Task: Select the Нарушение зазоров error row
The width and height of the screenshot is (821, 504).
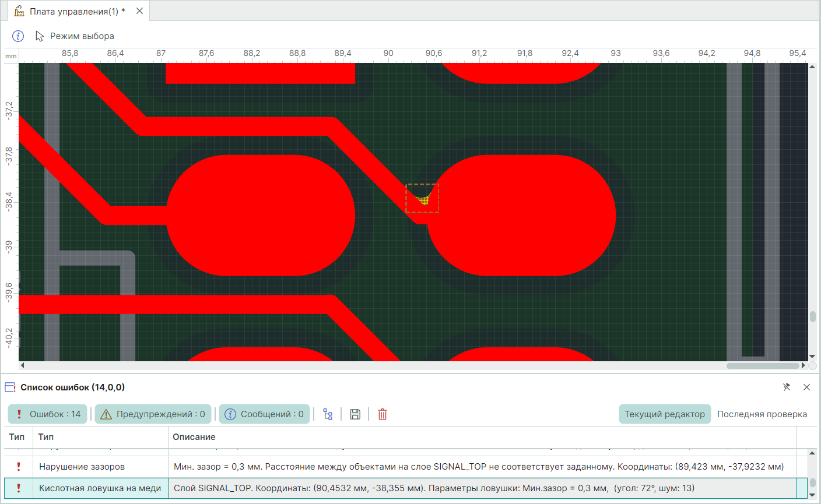Action: pyautogui.click(x=82, y=467)
